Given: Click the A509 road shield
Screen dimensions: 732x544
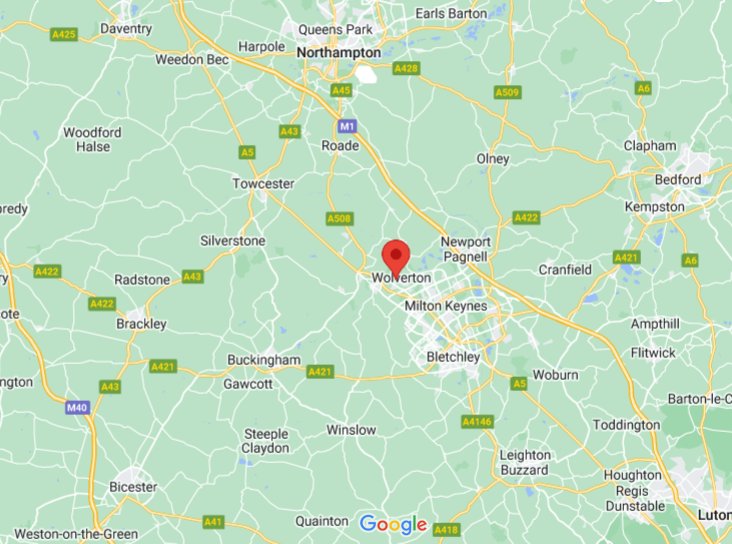Looking at the screenshot, I should pos(507,92).
